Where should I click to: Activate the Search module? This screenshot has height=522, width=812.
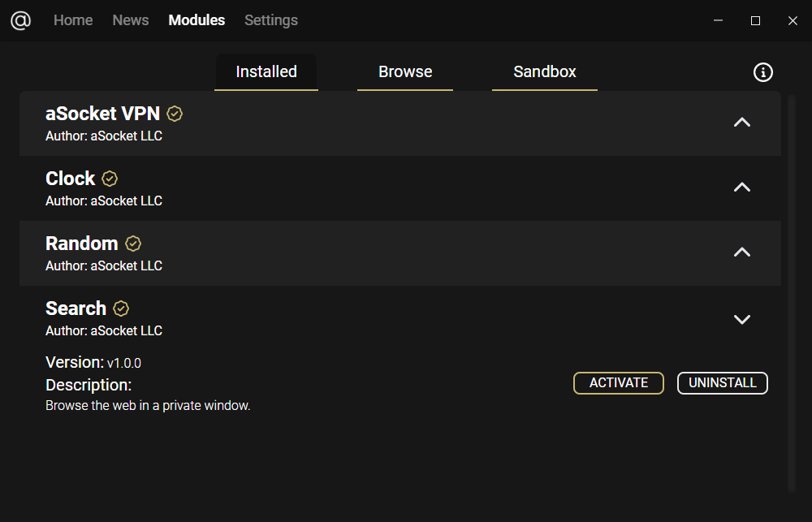click(x=619, y=383)
